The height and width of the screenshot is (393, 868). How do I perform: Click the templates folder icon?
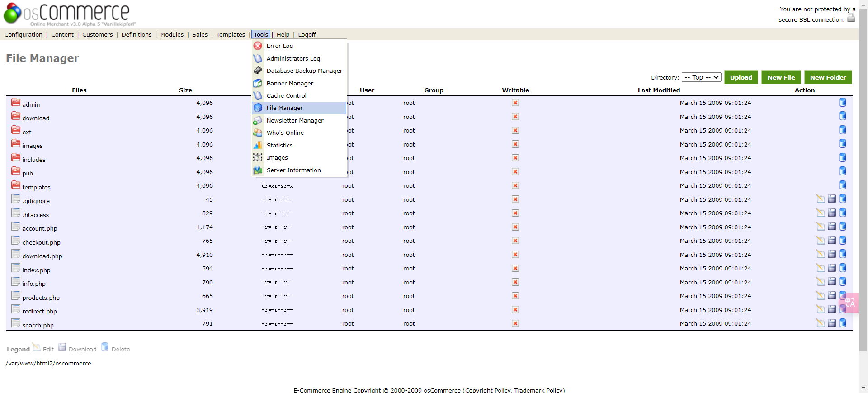tap(16, 185)
